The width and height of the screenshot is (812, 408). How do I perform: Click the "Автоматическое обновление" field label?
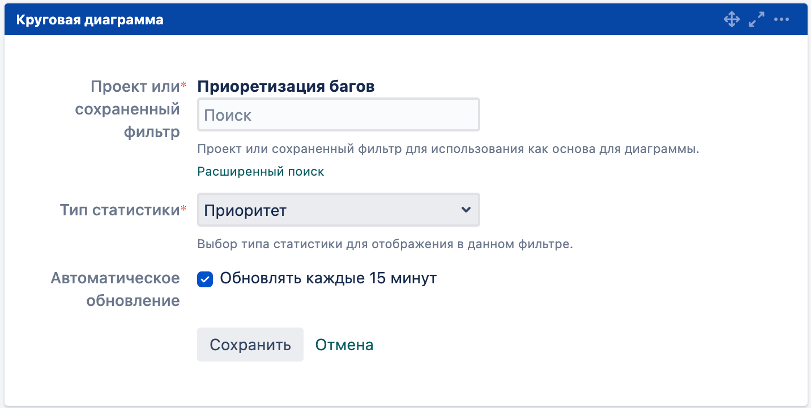click(x=115, y=289)
